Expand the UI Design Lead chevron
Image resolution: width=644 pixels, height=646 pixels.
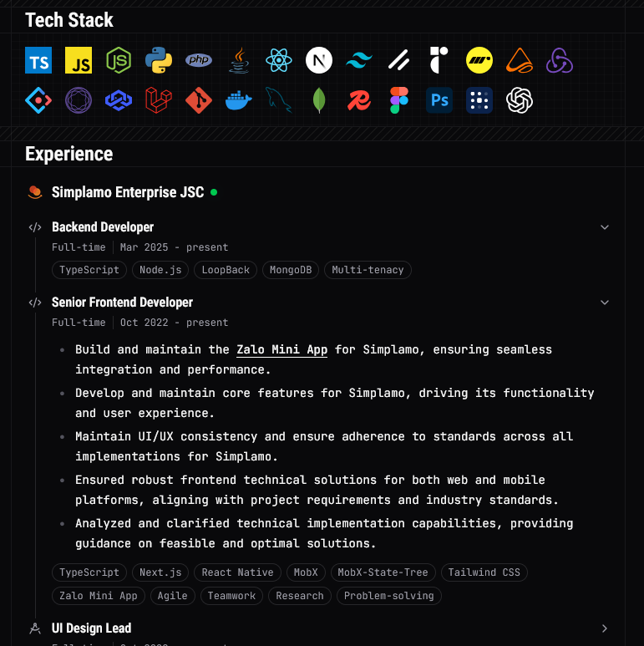[x=605, y=628]
